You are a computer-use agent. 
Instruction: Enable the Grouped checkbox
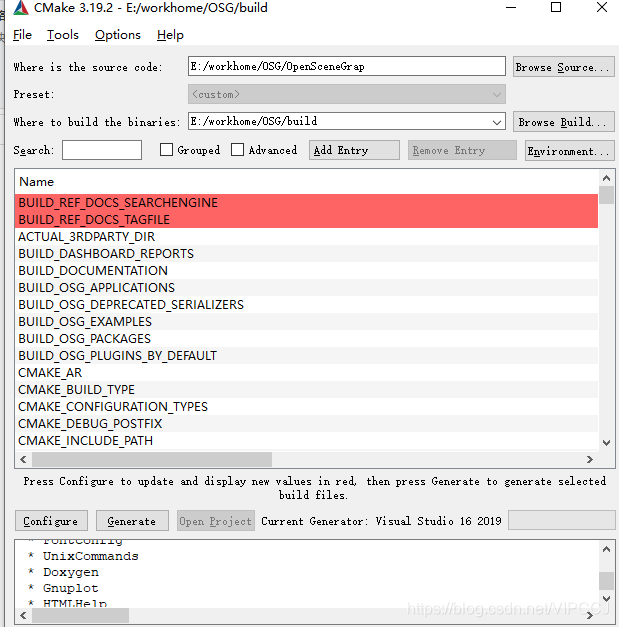[x=166, y=150]
